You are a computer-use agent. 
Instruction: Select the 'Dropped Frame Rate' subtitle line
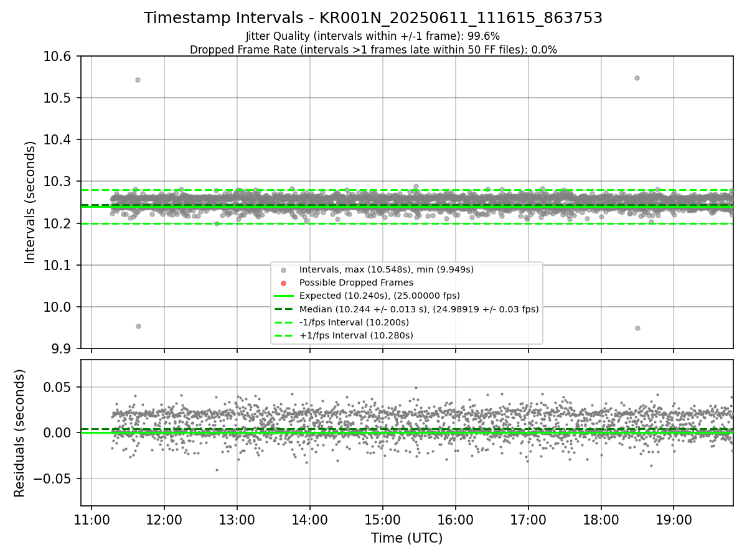coord(373,50)
